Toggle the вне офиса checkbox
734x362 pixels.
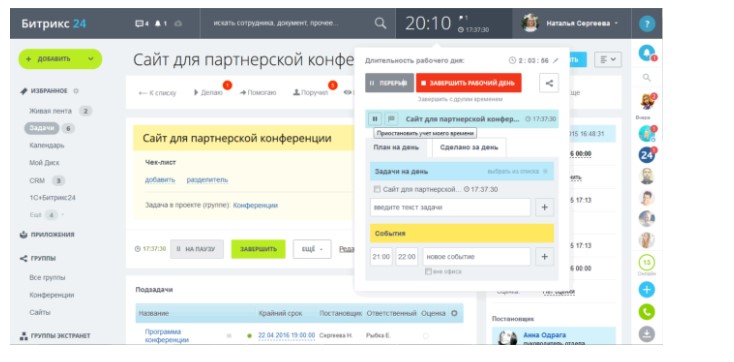pyautogui.click(x=428, y=272)
